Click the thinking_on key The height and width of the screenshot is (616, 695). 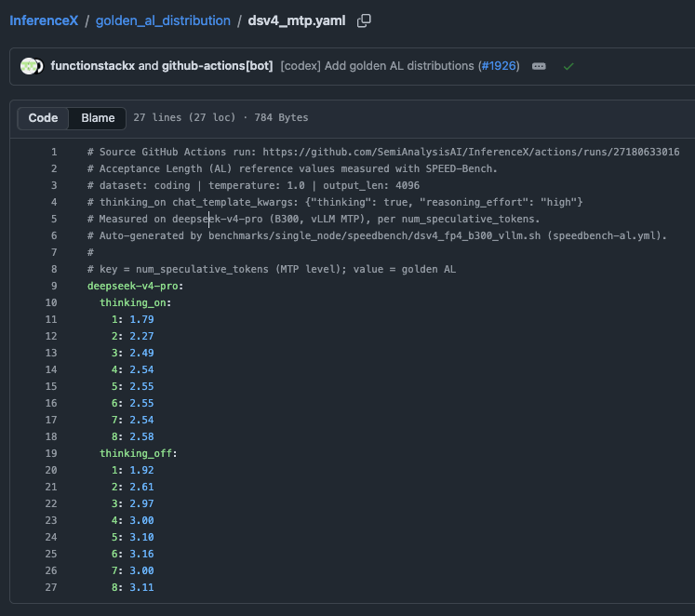point(132,302)
